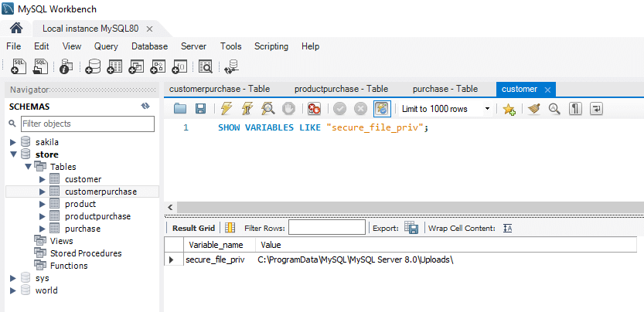Stop the running query hand icon
Screen dimensions: 644x312
(x=288, y=109)
